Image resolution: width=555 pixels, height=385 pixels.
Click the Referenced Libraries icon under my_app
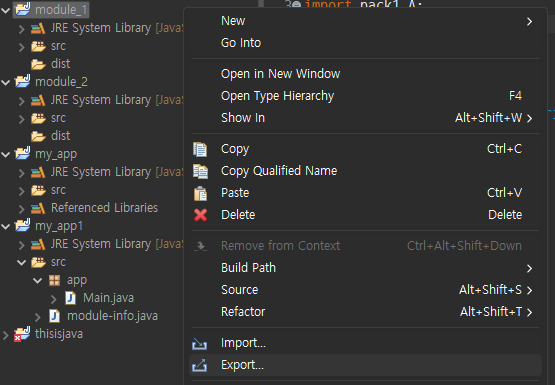(x=38, y=208)
